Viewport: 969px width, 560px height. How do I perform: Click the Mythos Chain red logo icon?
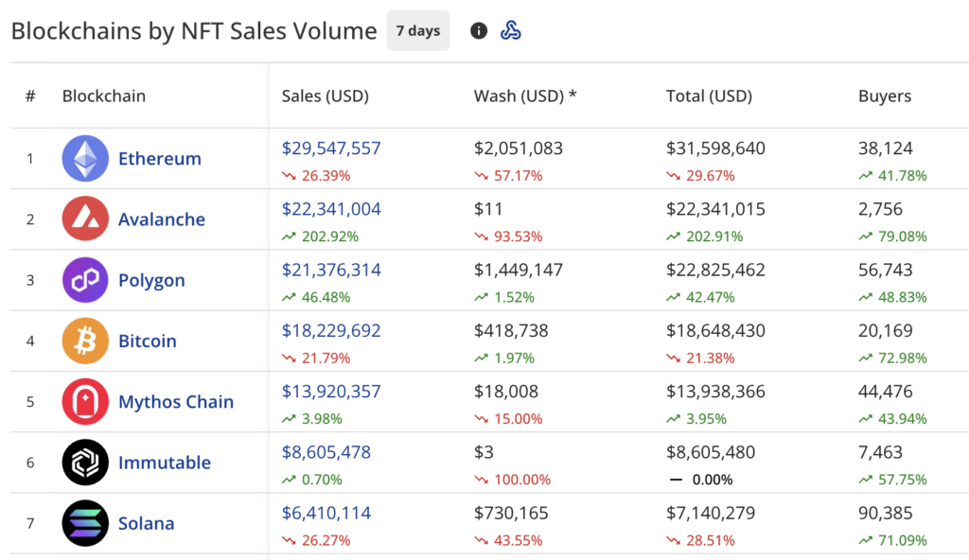[x=84, y=401]
